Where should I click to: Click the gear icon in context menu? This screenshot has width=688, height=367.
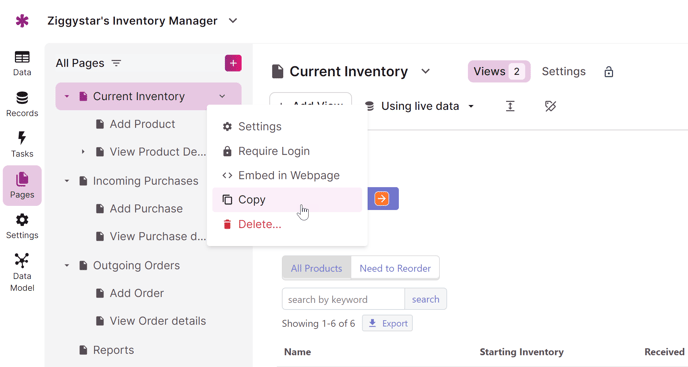[x=227, y=126]
